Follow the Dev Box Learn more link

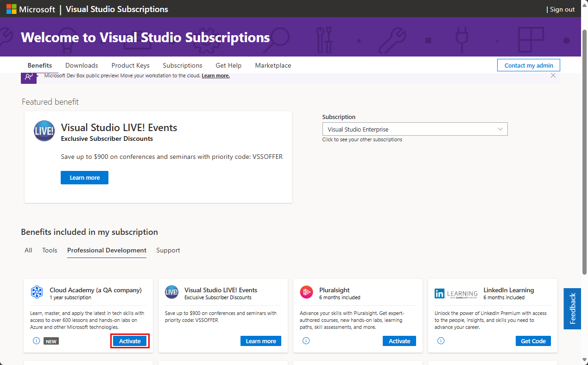[215, 76]
